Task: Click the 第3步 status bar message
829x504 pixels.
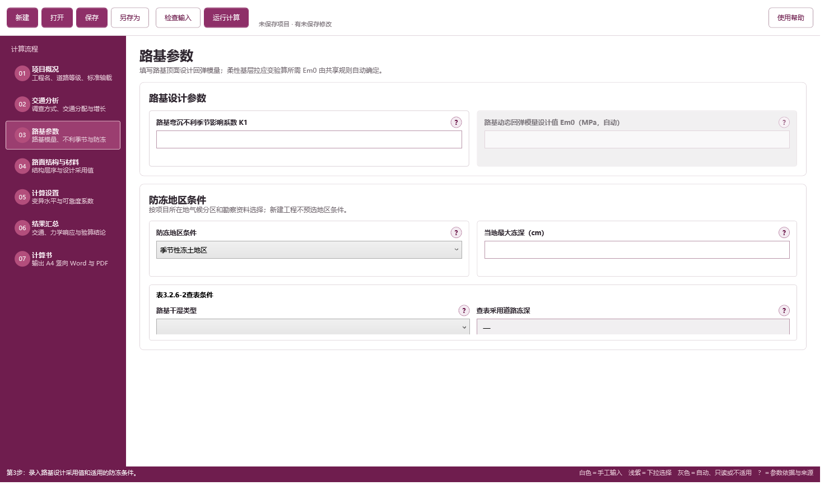Action: (73, 473)
